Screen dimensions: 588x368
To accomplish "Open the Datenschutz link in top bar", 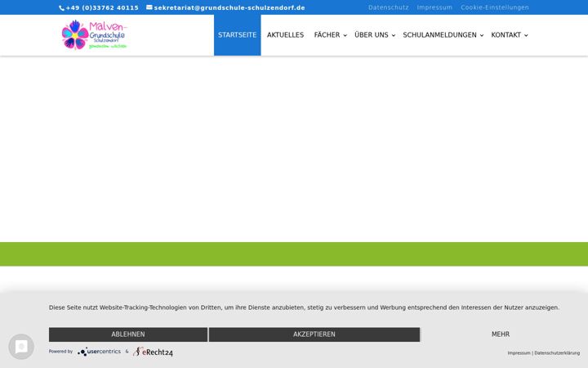I will 389,7.
